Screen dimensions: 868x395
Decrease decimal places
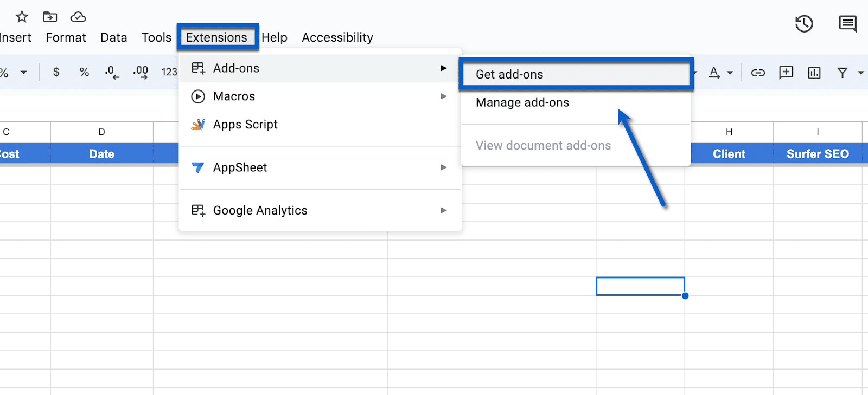tap(112, 72)
